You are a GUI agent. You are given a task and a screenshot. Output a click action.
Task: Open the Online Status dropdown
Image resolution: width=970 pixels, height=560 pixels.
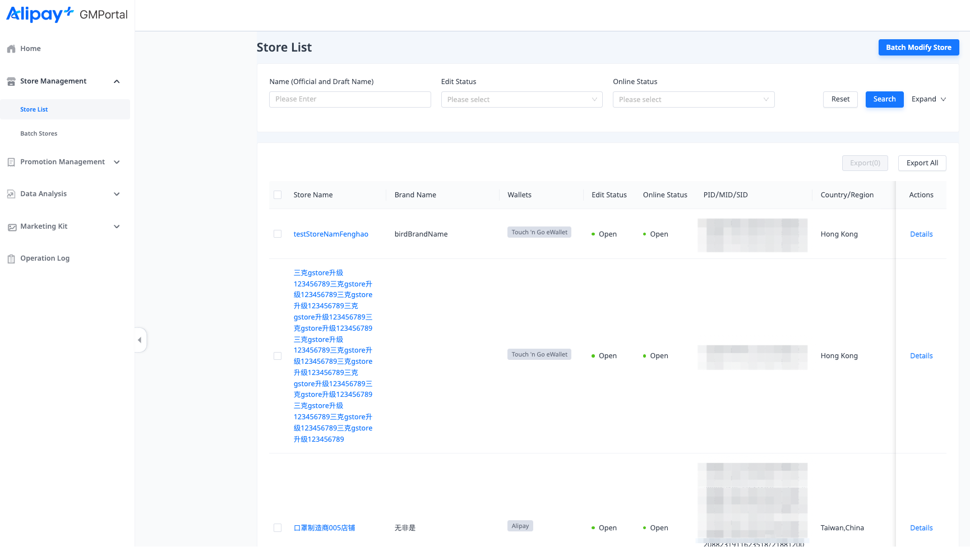tap(693, 99)
